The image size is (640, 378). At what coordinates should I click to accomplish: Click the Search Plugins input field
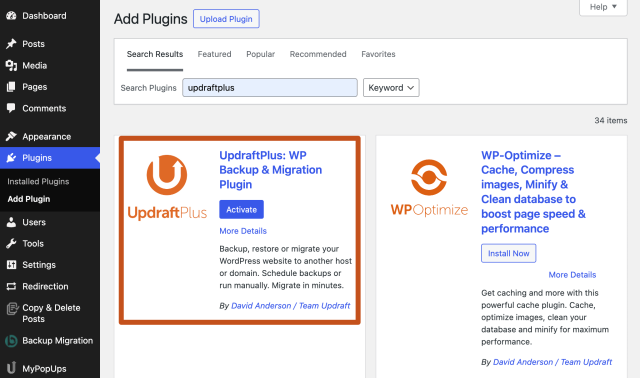coord(270,88)
